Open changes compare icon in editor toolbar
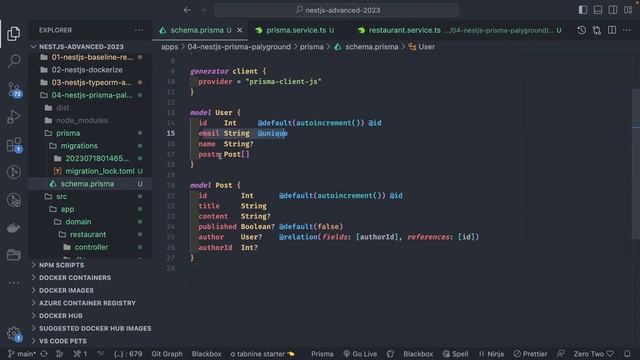 [597, 30]
